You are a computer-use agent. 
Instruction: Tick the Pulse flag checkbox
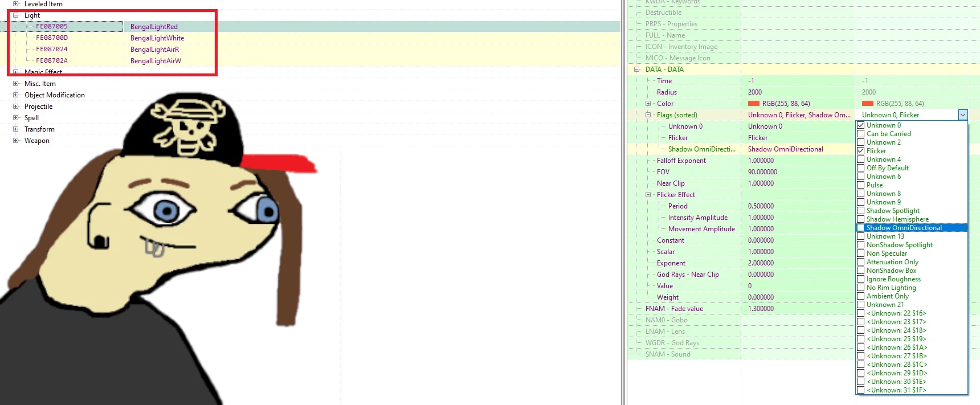pos(861,185)
